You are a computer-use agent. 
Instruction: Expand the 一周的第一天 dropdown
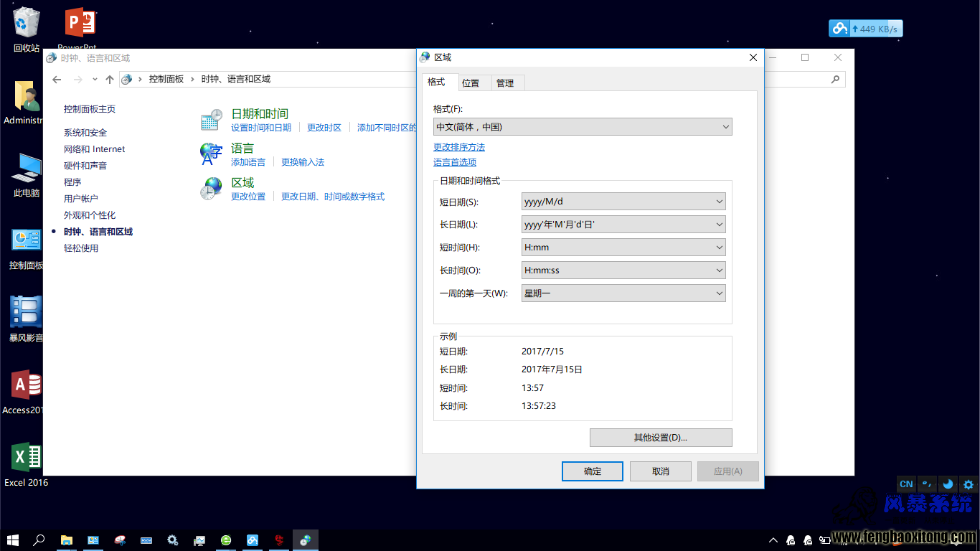tap(623, 293)
